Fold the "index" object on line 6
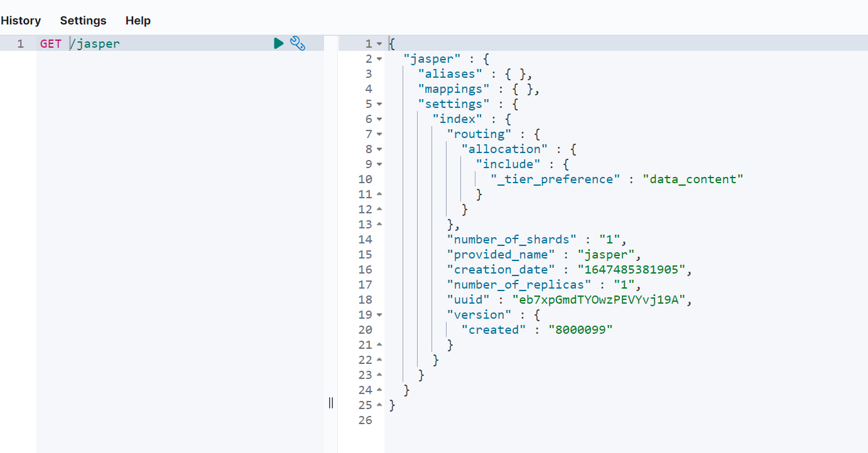 (379, 119)
